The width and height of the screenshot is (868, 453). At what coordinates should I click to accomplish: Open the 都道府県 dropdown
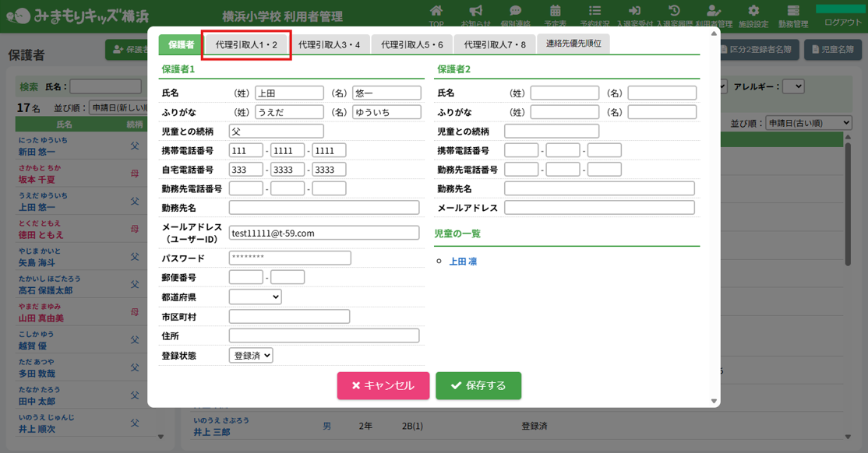pyautogui.click(x=255, y=297)
